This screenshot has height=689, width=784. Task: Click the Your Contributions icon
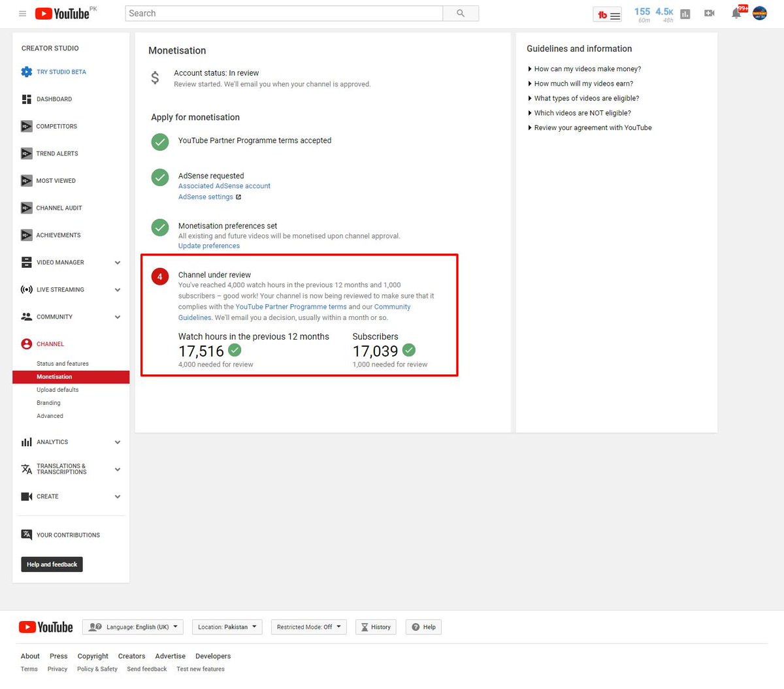[26, 535]
